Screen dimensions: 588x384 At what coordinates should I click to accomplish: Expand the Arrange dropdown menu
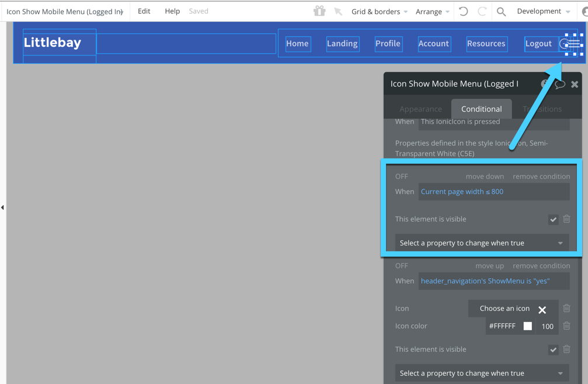(432, 11)
